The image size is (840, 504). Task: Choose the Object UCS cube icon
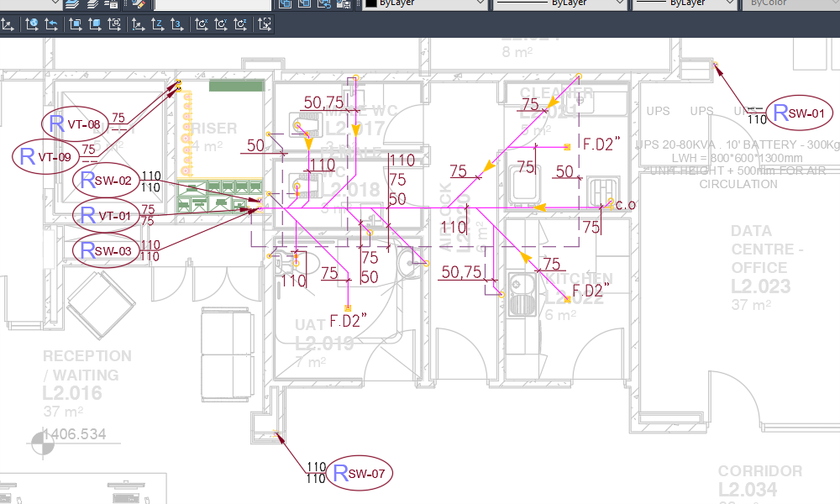[95, 24]
